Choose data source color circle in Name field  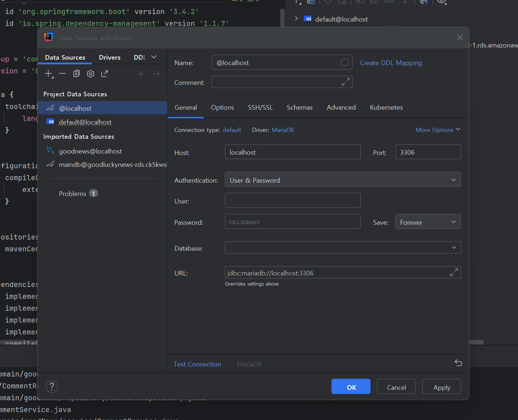point(344,62)
